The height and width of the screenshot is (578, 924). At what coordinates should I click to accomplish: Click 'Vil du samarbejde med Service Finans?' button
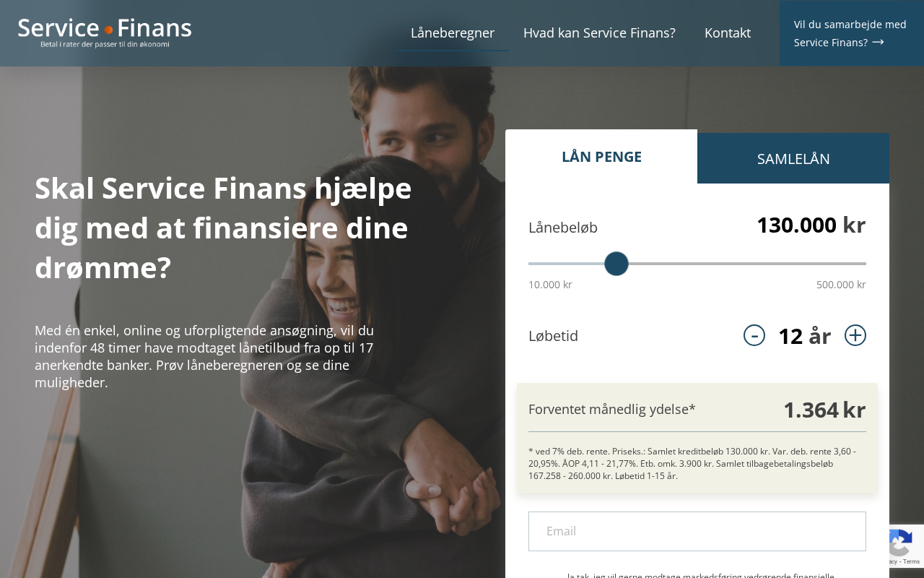click(x=852, y=33)
